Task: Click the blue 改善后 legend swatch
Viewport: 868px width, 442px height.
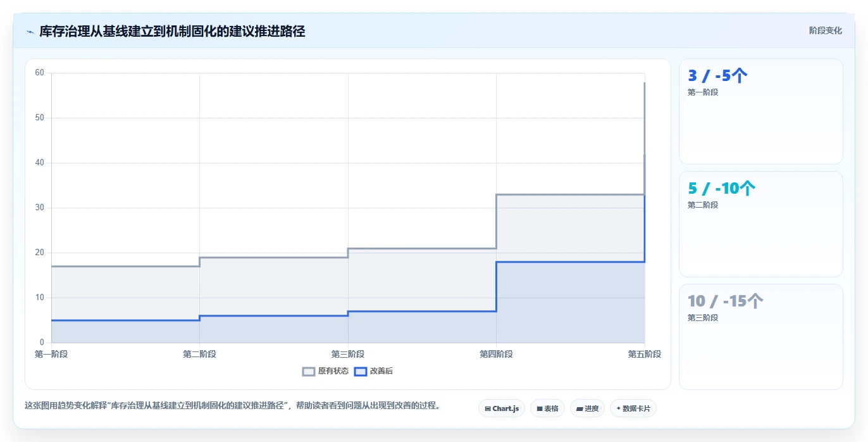Action: pos(361,372)
